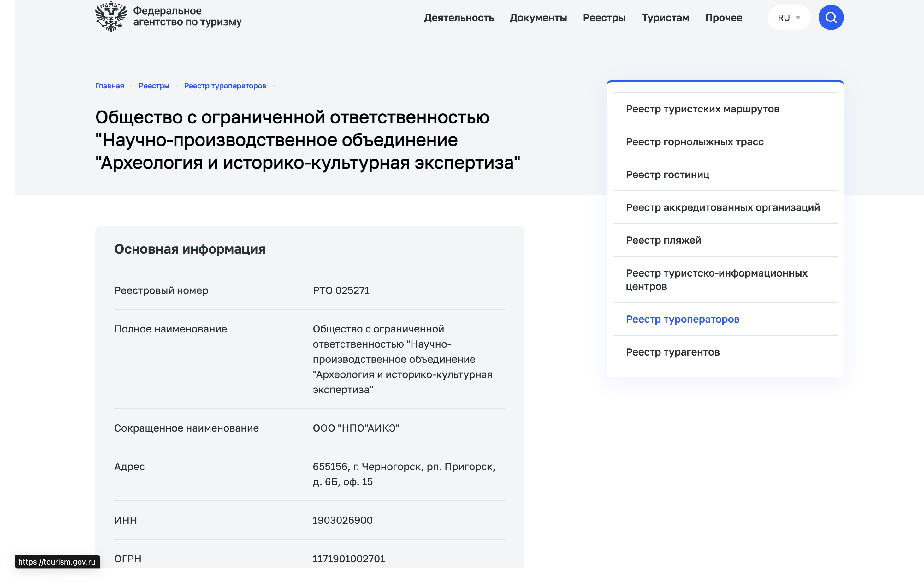The image size is (924, 586).
Task: Open Реестр пляжей
Action: click(663, 240)
